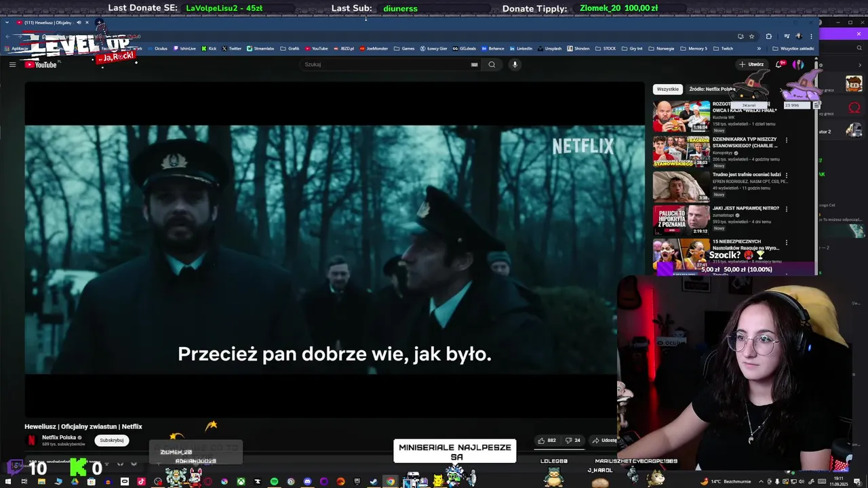The height and width of the screenshot is (488, 868).
Task: Open the Behance bookmark
Action: click(492, 49)
